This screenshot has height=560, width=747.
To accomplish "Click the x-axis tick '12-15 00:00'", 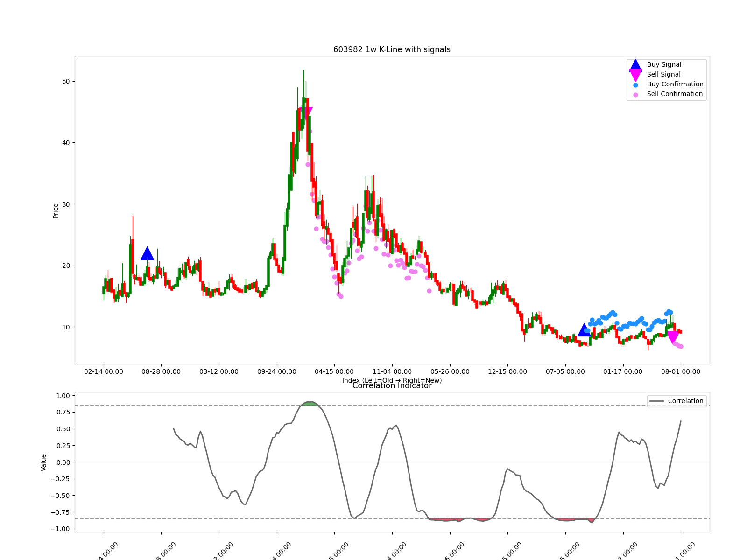I will click(x=507, y=371).
